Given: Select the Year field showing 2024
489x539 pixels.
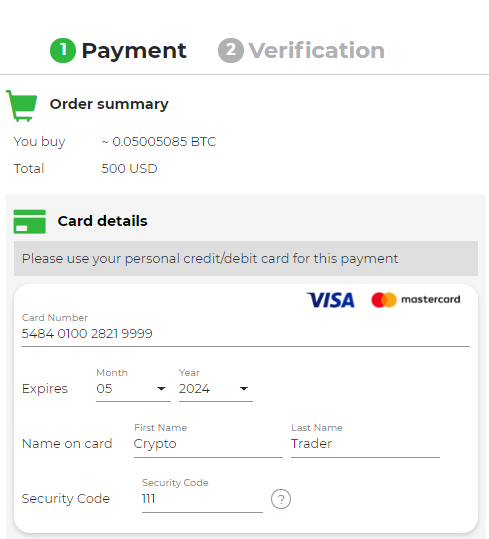Looking at the screenshot, I should (216, 389).
